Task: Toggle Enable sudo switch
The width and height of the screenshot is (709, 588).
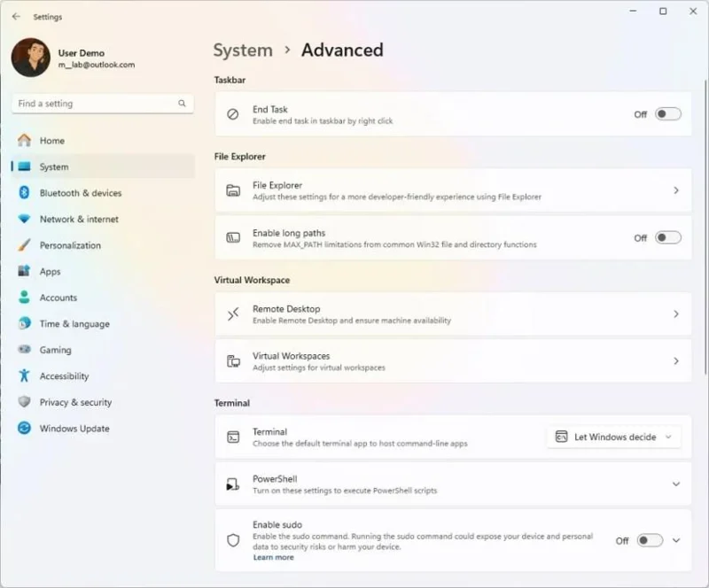Action: click(650, 540)
